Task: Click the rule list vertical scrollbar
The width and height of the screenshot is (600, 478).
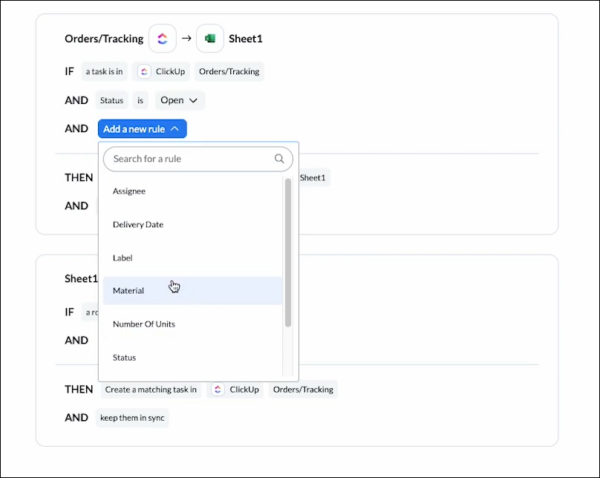Action: pos(289,250)
